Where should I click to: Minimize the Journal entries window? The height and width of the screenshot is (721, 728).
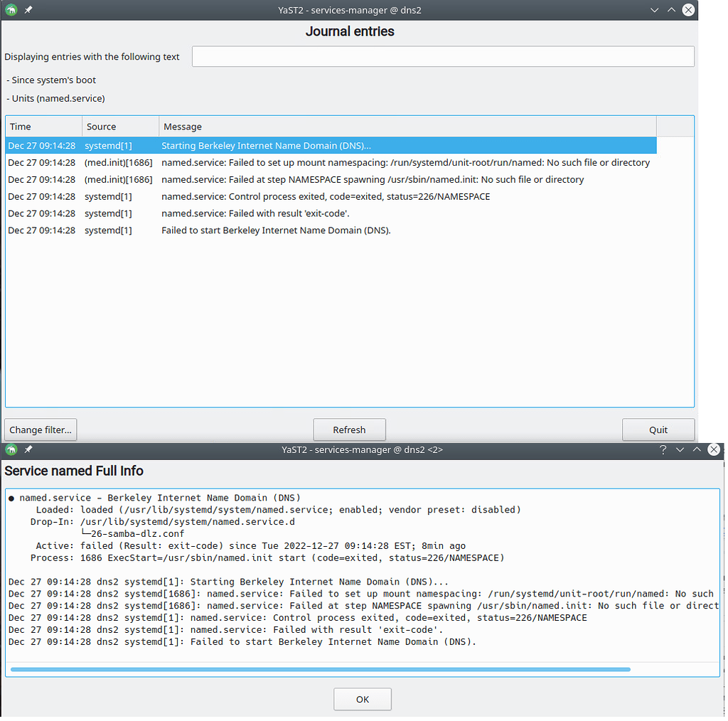pyautogui.click(x=655, y=10)
